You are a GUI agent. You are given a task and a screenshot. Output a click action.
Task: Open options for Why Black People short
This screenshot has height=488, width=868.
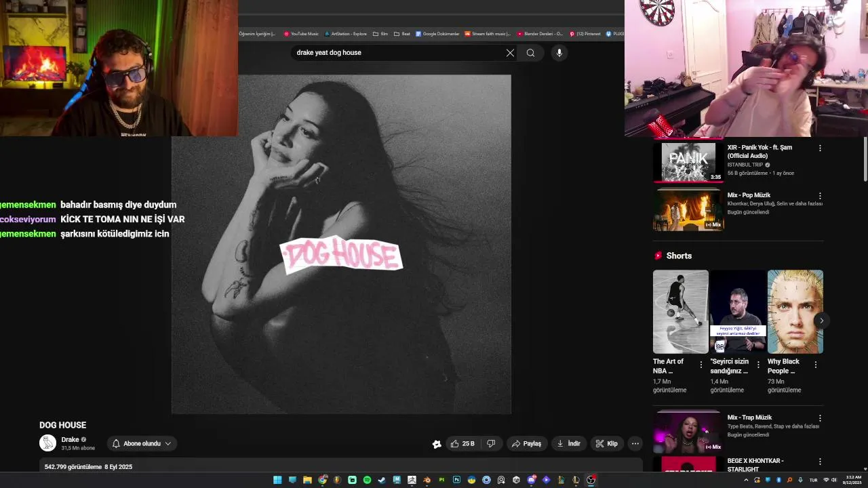(x=816, y=365)
